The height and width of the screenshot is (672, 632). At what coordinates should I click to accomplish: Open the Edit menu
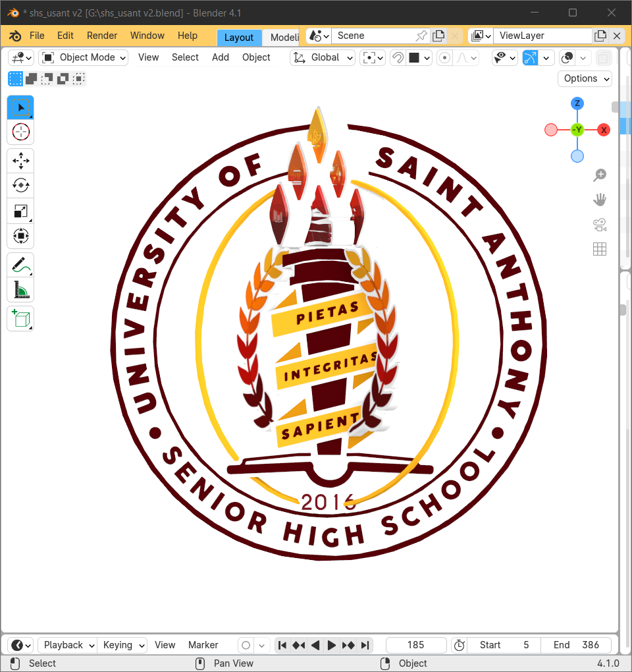coord(66,36)
